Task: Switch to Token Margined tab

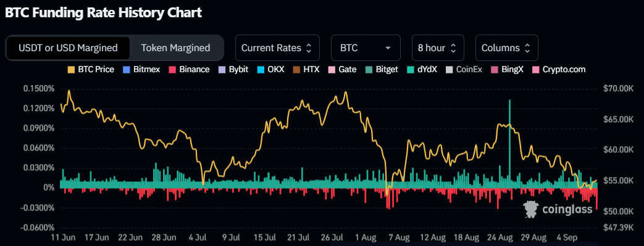Action: tap(176, 48)
